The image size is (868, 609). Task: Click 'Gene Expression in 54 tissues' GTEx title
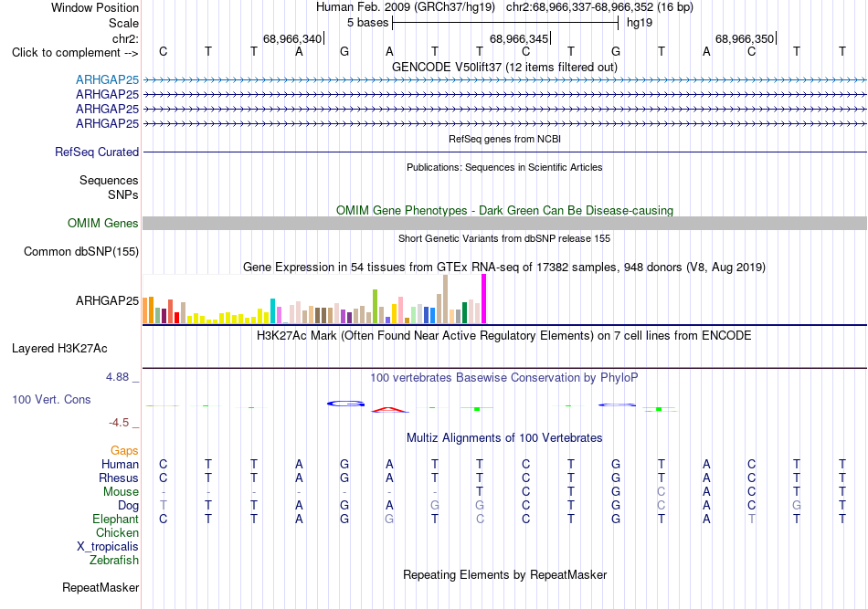[504, 268]
